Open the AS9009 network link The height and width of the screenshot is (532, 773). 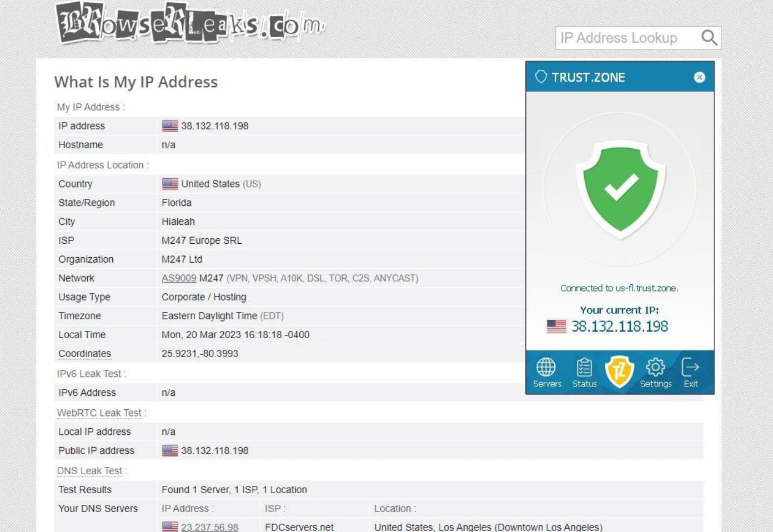[179, 278]
